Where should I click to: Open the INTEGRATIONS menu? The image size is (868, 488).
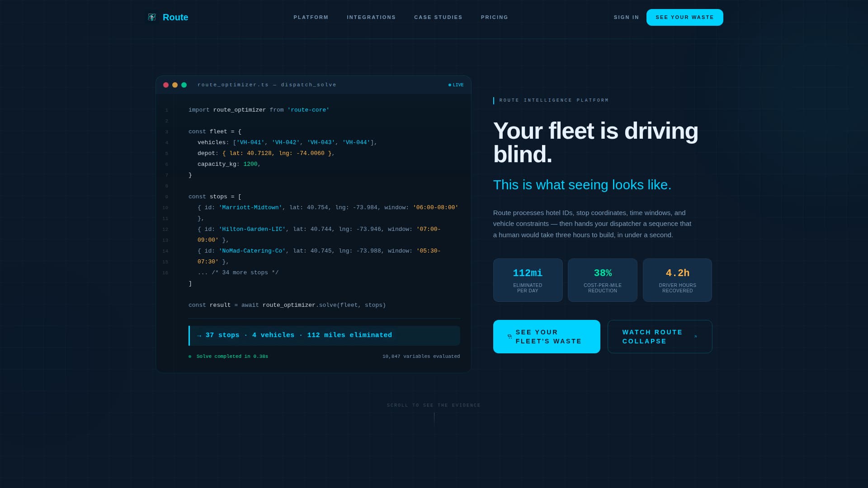(x=371, y=17)
